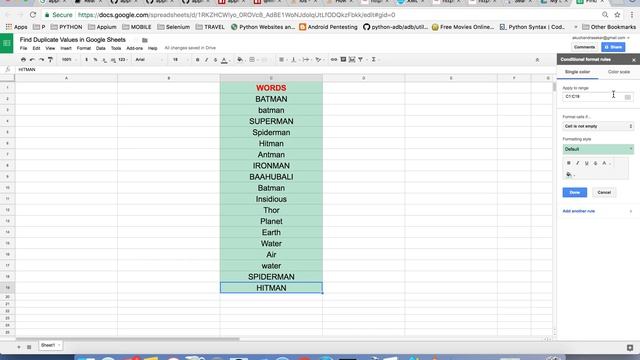Click the Sheets home logo icon
The width and height of the screenshot is (640, 360).
[x=7, y=43]
